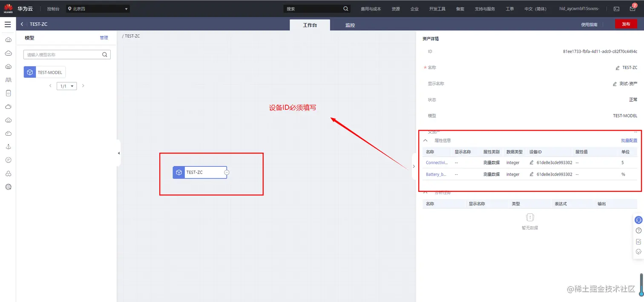
Task: Open the sidebar IP circle icon
Action: (x=8, y=160)
